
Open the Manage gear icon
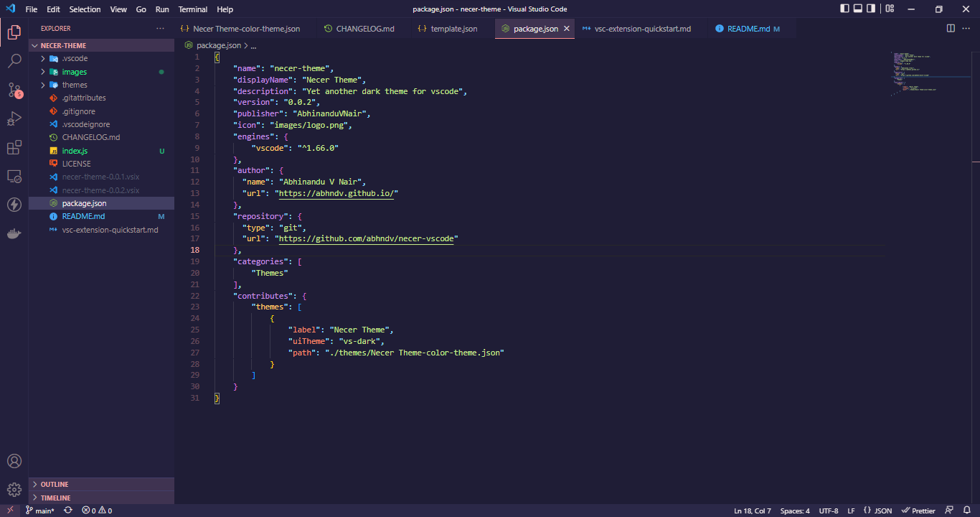click(14, 490)
